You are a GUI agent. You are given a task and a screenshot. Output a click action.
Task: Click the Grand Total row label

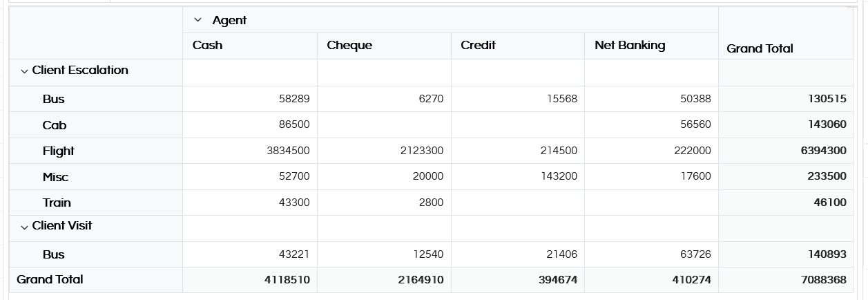coord(50,279)
